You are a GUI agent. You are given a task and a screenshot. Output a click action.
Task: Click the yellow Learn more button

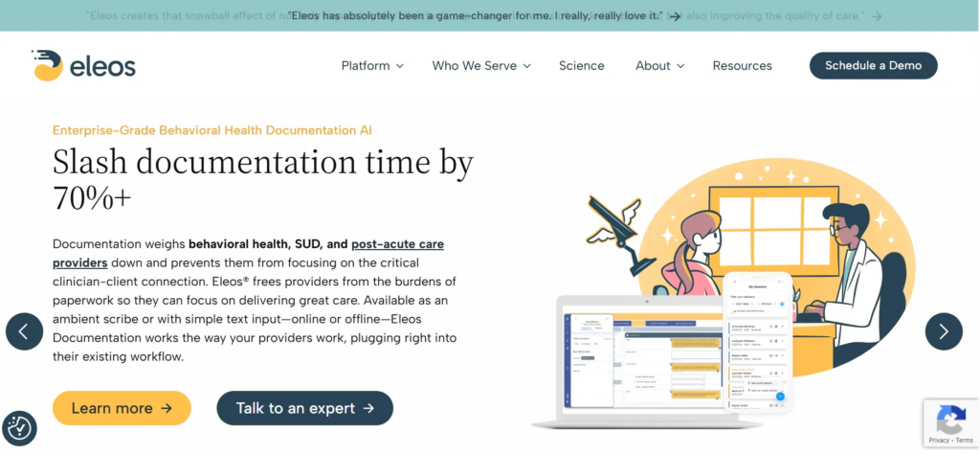tap(122, 408)
